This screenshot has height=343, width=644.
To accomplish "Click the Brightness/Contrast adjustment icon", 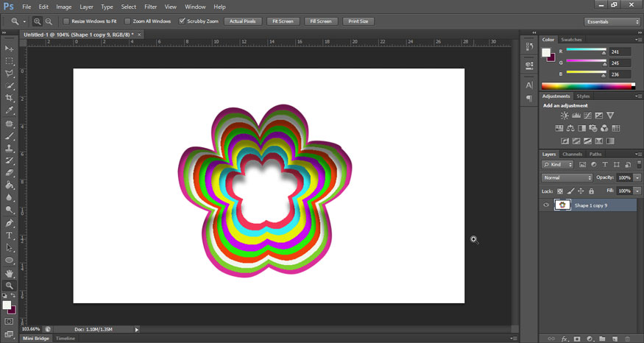I will coord(565,116).
